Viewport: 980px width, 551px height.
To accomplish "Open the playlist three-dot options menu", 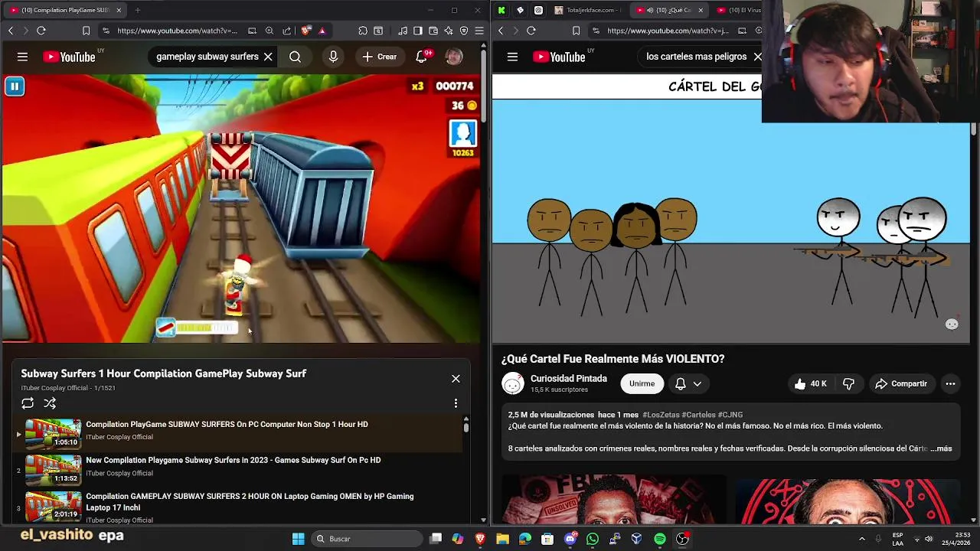I will [456, 403].
